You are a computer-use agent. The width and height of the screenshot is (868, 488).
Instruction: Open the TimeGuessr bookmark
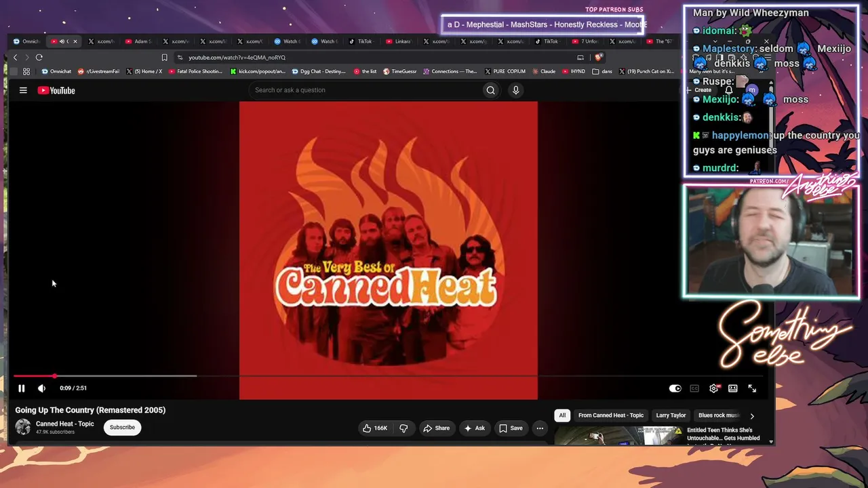point(400,71)
